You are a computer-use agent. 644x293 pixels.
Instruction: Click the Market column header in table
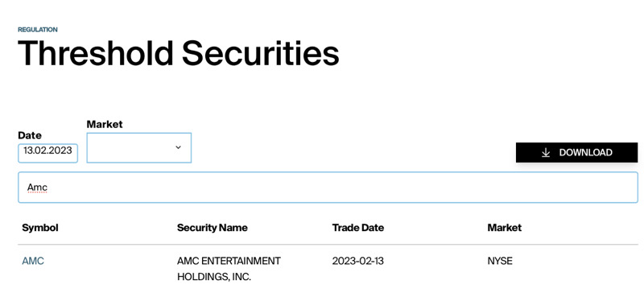pyautogui.click(x=505, y=228)
